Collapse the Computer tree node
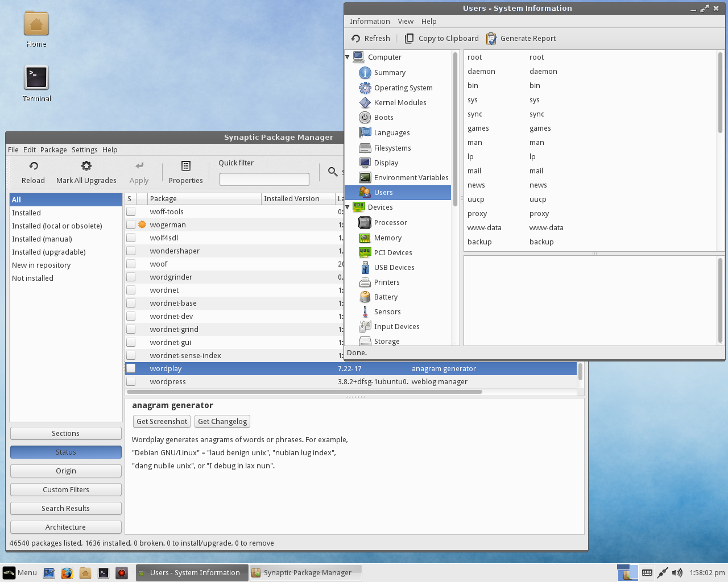Screen dimensions: 728x582 click(x=348, y=57)
